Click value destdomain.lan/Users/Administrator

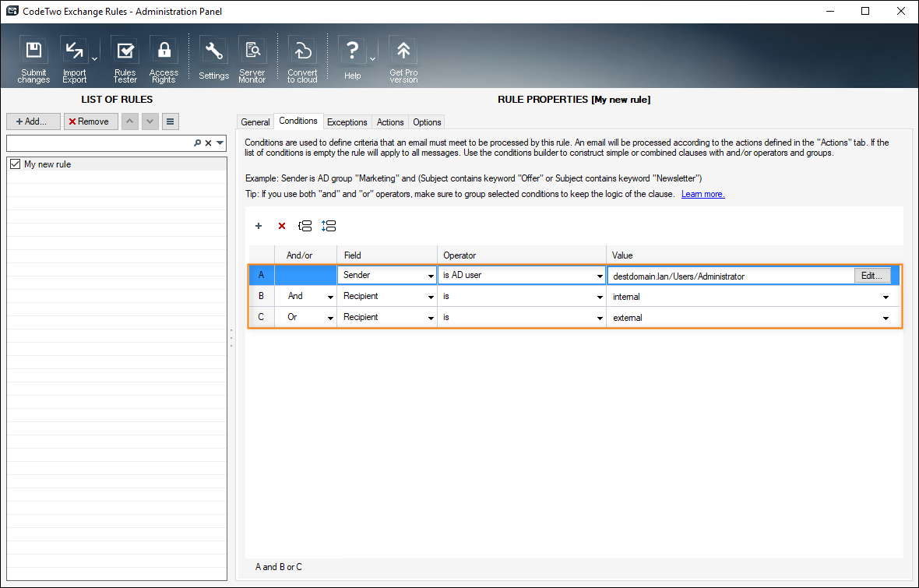[x=678, y=276]
